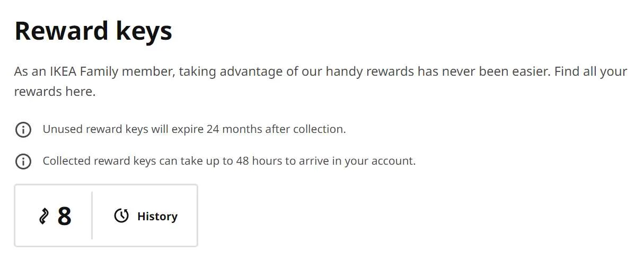The image size is (644, 260).
Task: Click the reward key icon next to 8
Action: pyautogui.click(x=44, y=216)
